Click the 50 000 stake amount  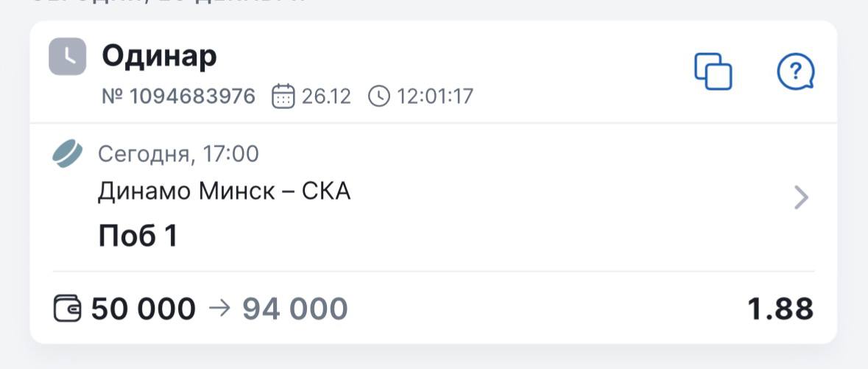point(144,309)
